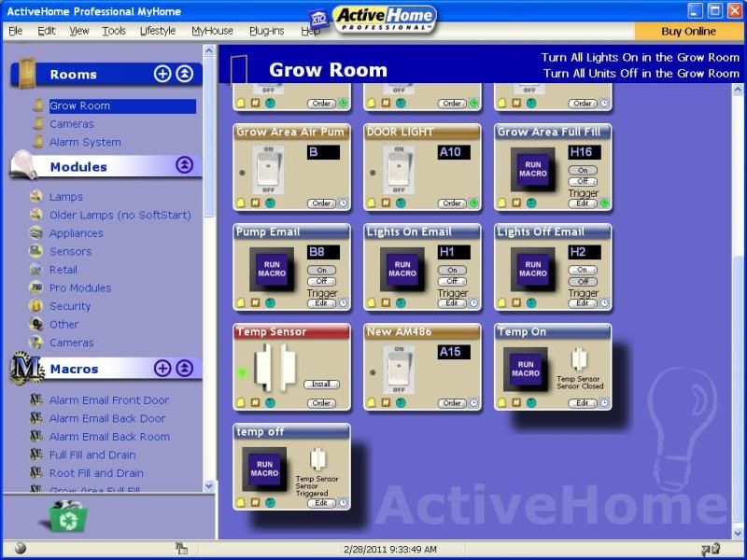Open the File menu

(x=16, y=31)
